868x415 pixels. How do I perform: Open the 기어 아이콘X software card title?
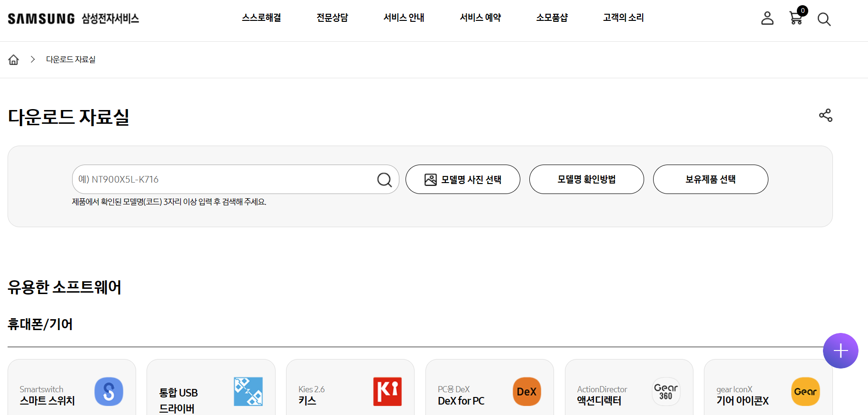pyautogui.click(x=742, y=401)
